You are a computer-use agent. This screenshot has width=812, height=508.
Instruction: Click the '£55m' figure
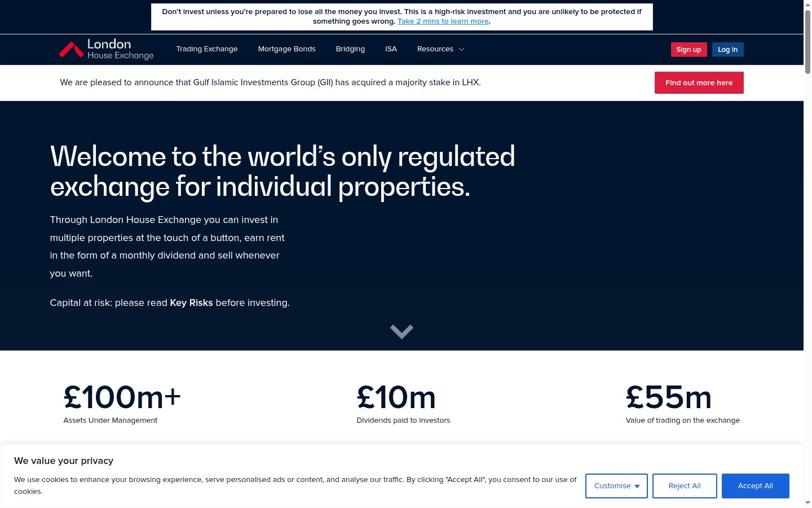point(669,397)
